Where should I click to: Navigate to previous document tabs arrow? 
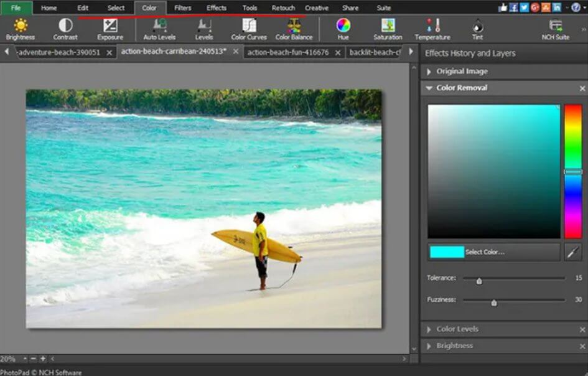coord(7,52)
